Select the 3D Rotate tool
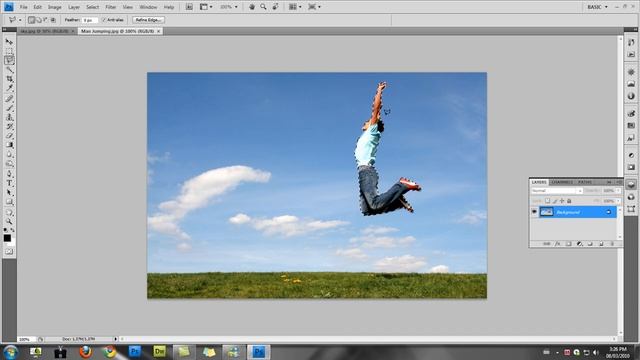Image resolution: width=640 pixels, height=360 pixels. tap(9, 212)
